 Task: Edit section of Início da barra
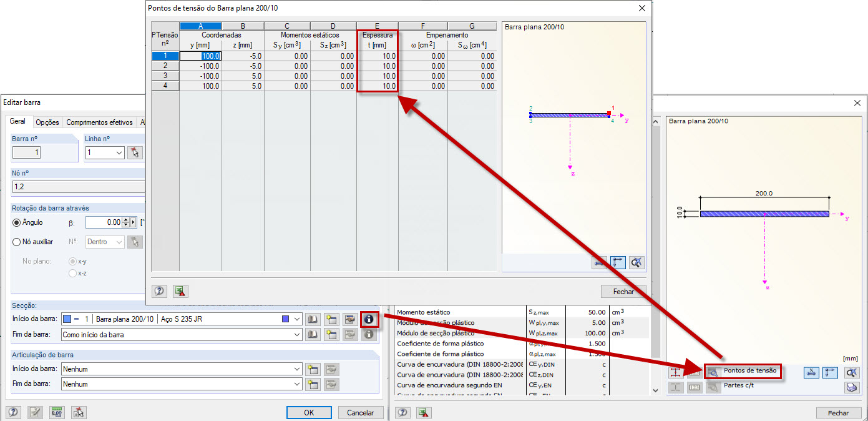pyautogui.click(x=350, y=319)
